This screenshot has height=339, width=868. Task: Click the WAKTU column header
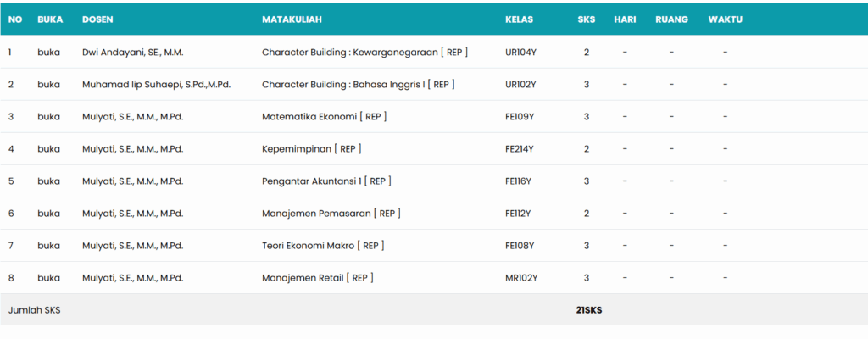(x=725, y=19)
